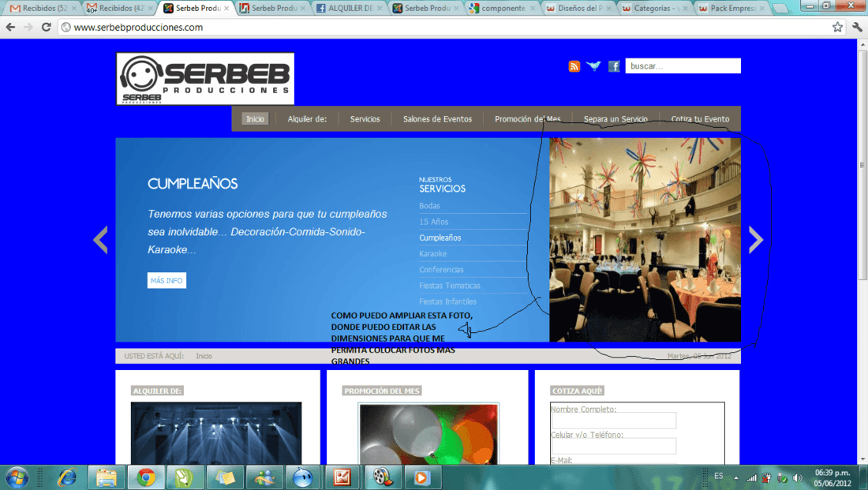
Task: Open the Servicios menu item
Action: (365, 119)
